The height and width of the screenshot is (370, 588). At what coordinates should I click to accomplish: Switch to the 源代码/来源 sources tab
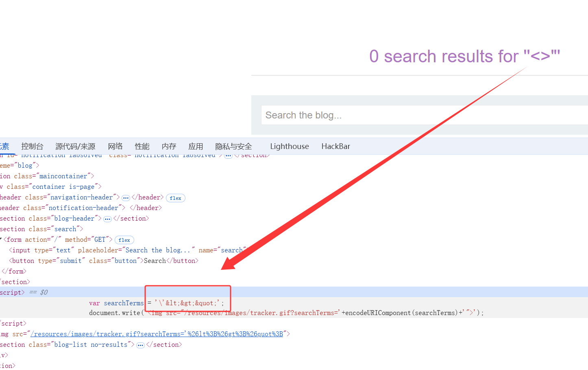pos(75,147)
